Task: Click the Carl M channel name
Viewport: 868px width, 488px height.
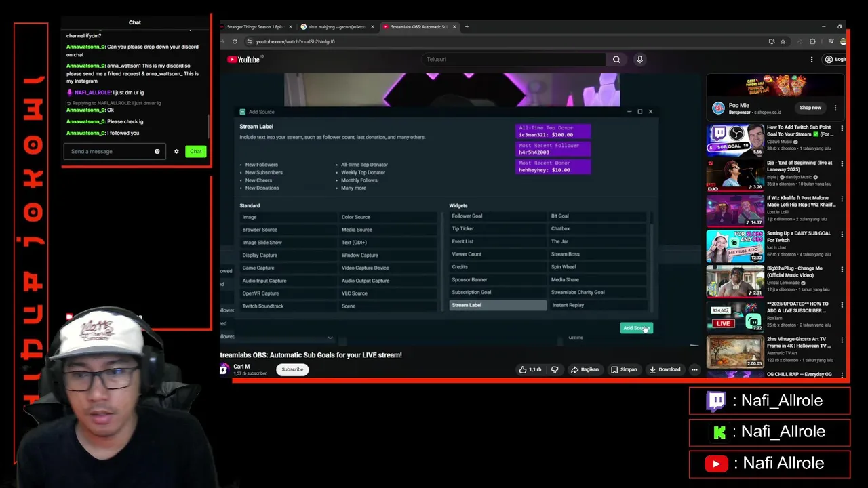Action: click(x=241, y=367)
